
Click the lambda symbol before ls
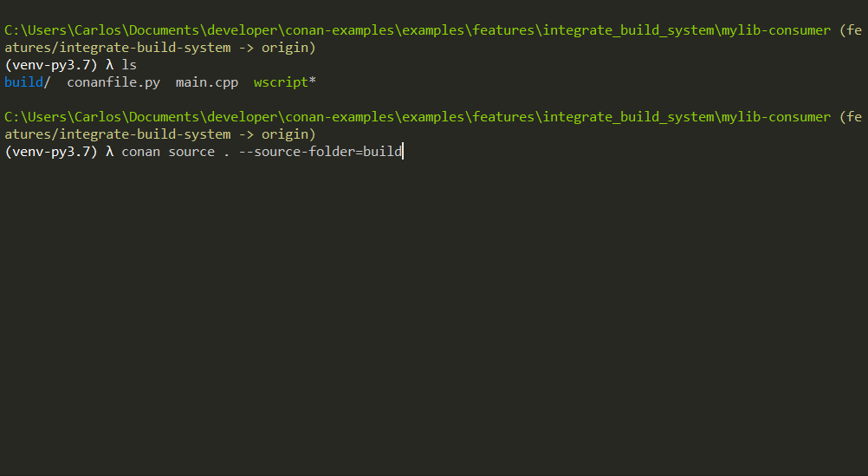tap(110, 65)
